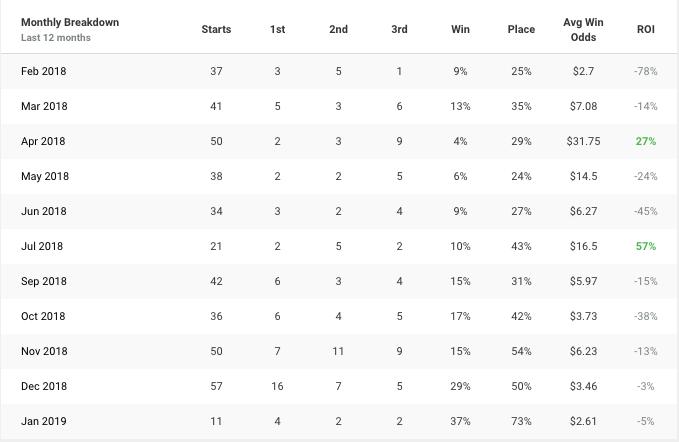Click Oct 2018 avg odds $3.73

583,316
